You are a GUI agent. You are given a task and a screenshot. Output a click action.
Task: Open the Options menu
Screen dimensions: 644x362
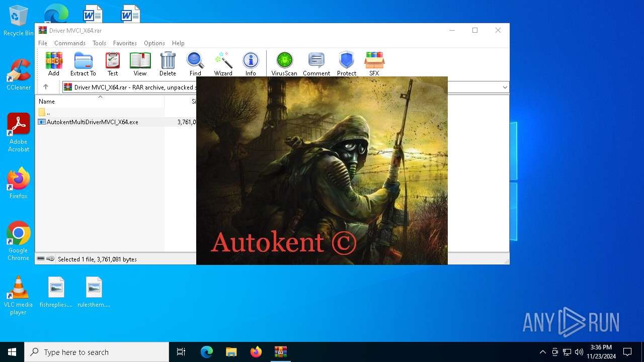[154, 43]
